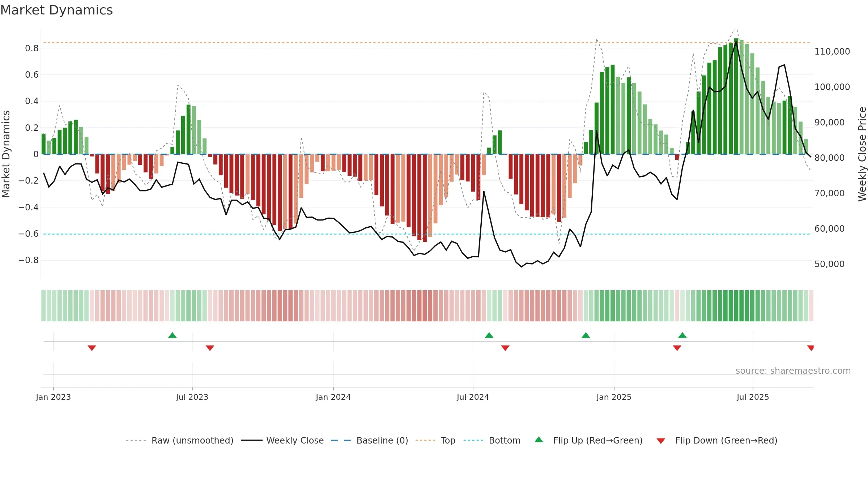Select the Flip Up marker before Jul 2023
868x488 pixels.
173,335
